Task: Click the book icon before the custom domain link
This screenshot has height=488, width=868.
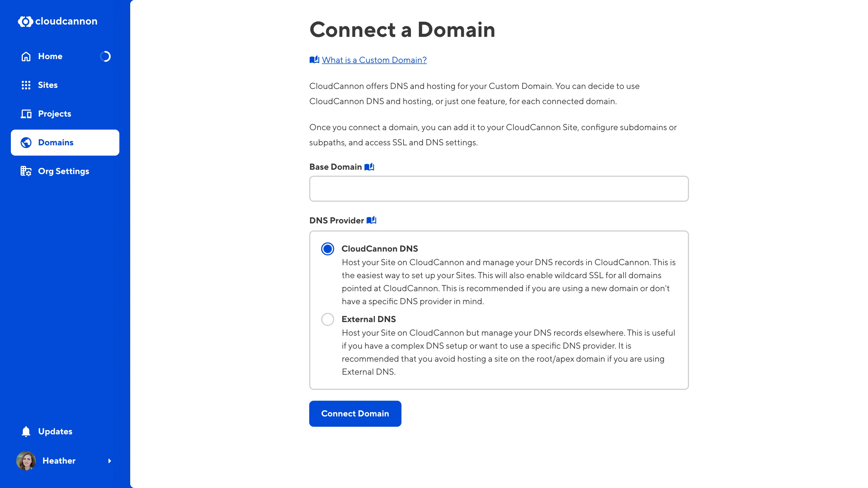Action: coord(314,60)
